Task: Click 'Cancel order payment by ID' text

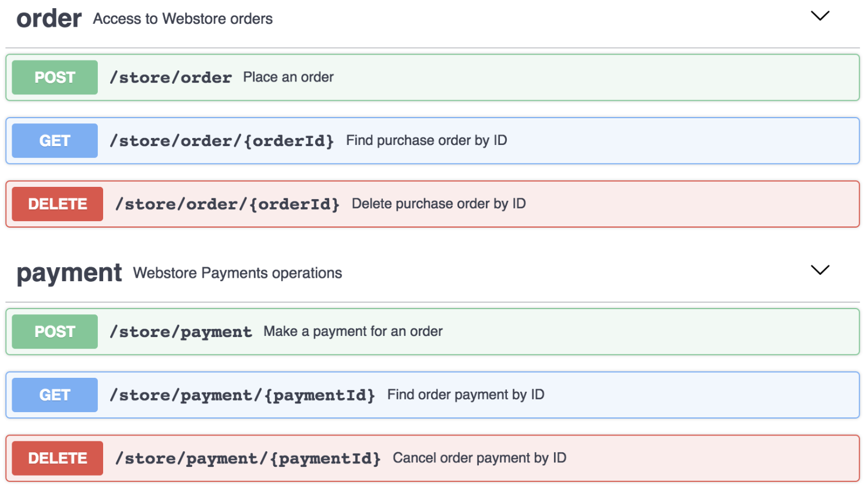Action: pos(479,458)
